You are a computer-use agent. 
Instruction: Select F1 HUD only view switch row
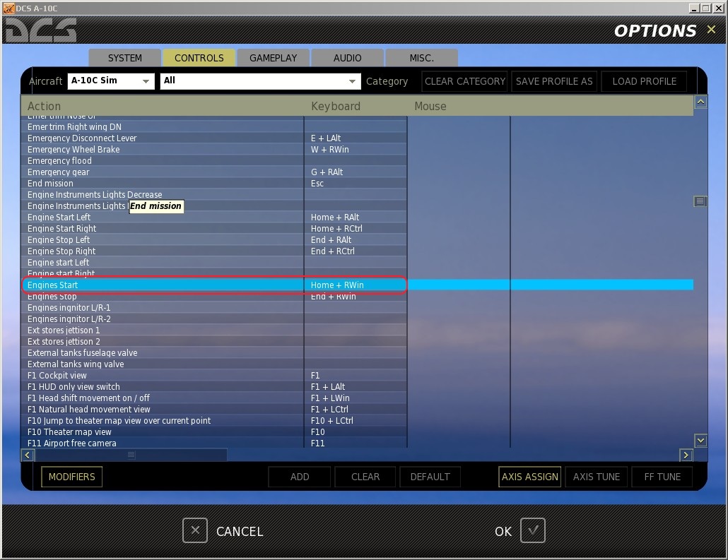click(x=214, y=386)
